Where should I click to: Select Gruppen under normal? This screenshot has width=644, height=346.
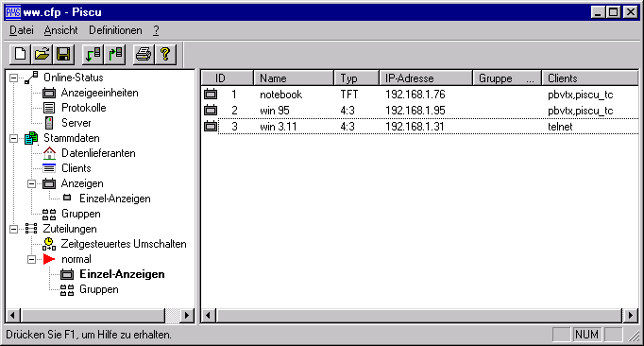(x=99, y=289)
